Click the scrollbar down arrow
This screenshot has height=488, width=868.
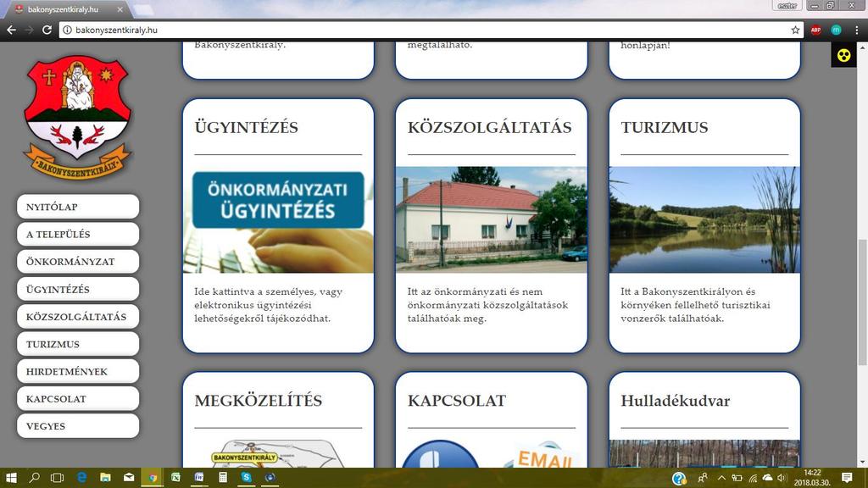coord(862,463)
